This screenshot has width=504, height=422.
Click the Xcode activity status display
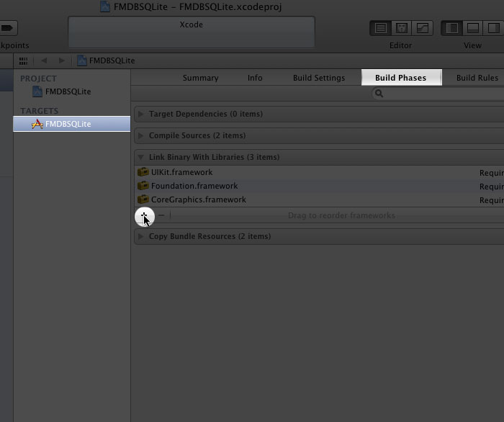coord(192,32)
